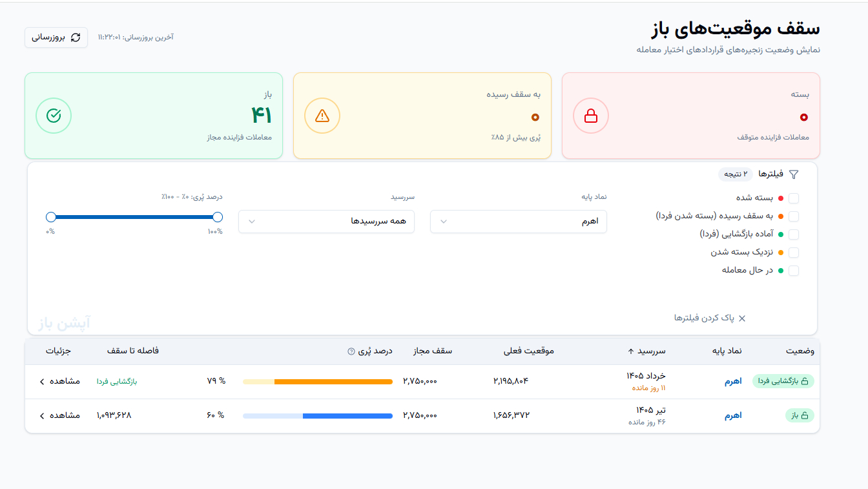The height and width of the screenshot is (489, 868).
Task: Open the اهرم symbol link in تیر ۱۴۰۵ row
Action: (733, 415)
